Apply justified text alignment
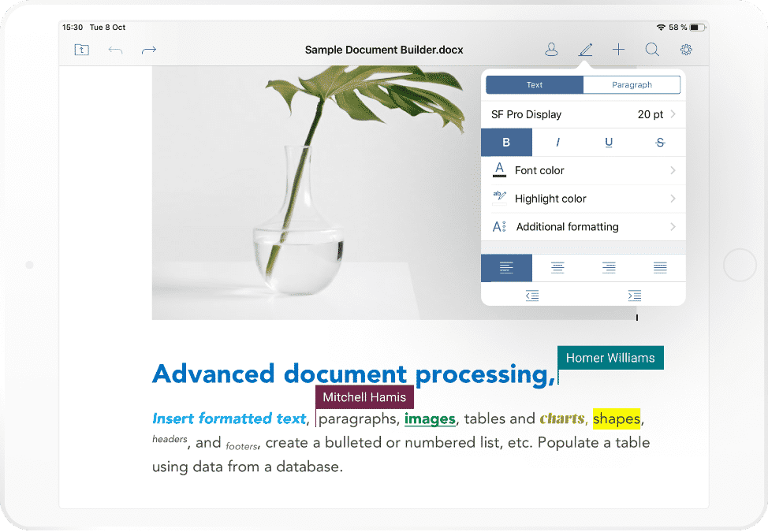Viewport: 768px width, 532px height. [659, 267]
